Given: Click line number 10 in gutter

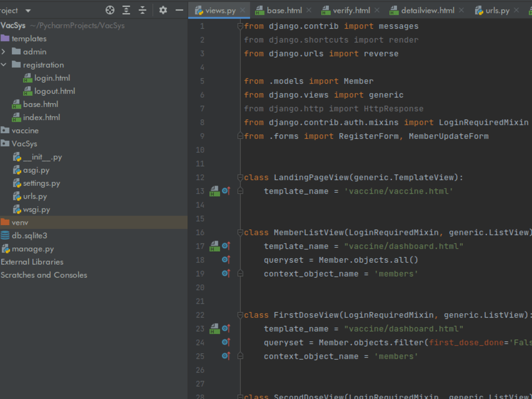Looking at the screenshot, I should (200, 150).
